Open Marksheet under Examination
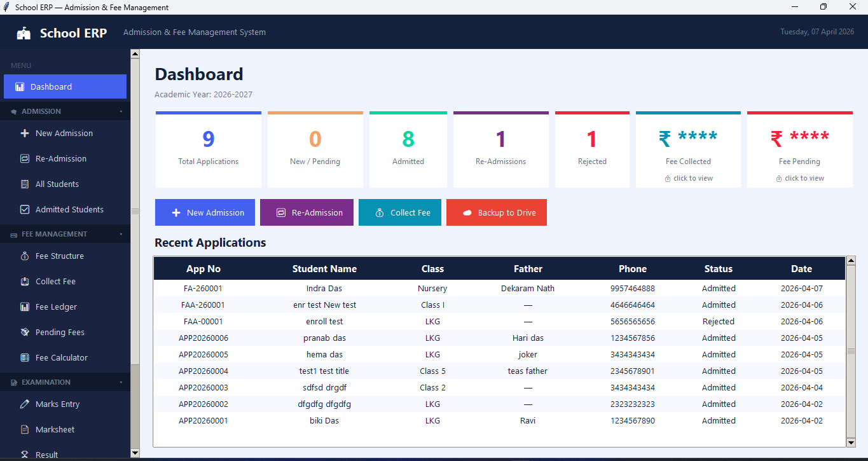The image size is (868, 461). [56, 429]
